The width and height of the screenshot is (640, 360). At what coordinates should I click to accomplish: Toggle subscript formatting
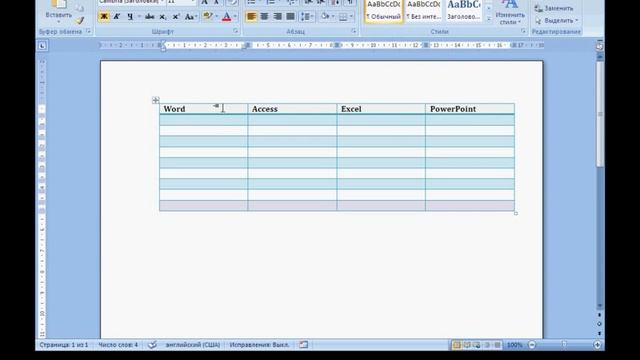click(x=162, y=17)
